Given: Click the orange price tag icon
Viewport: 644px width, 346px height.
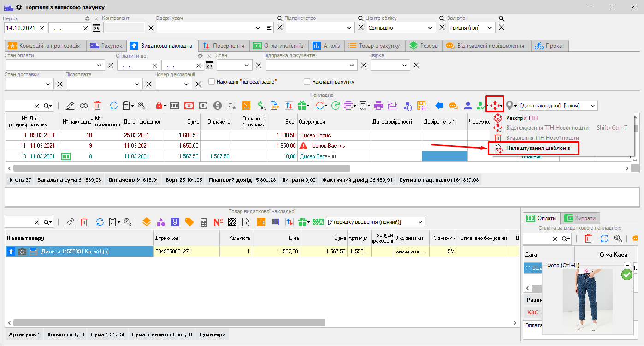Looking at the screenshot, I should click(189, 222).
